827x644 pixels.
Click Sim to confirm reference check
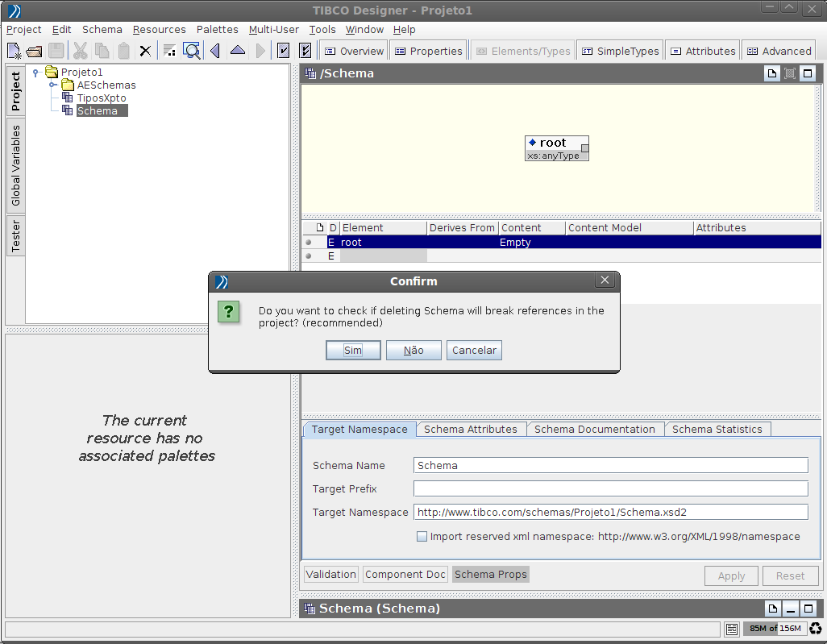click(353, 351)
